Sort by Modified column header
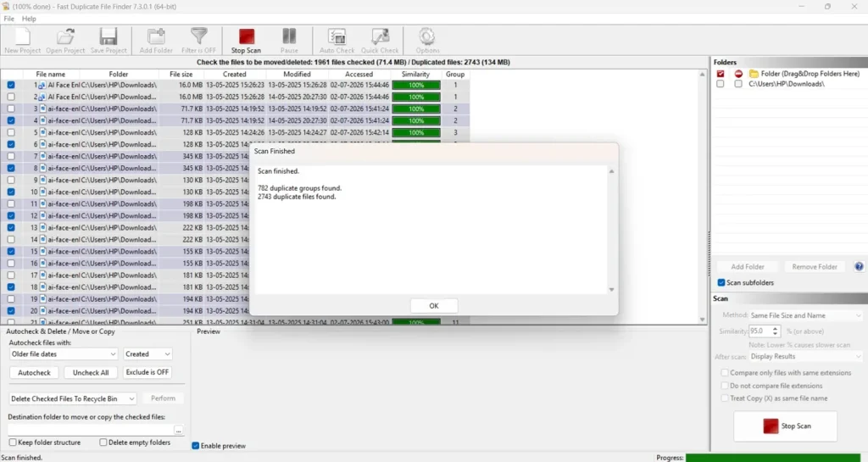This screenshot has height=462, width=868. click(x=297, y=74)
